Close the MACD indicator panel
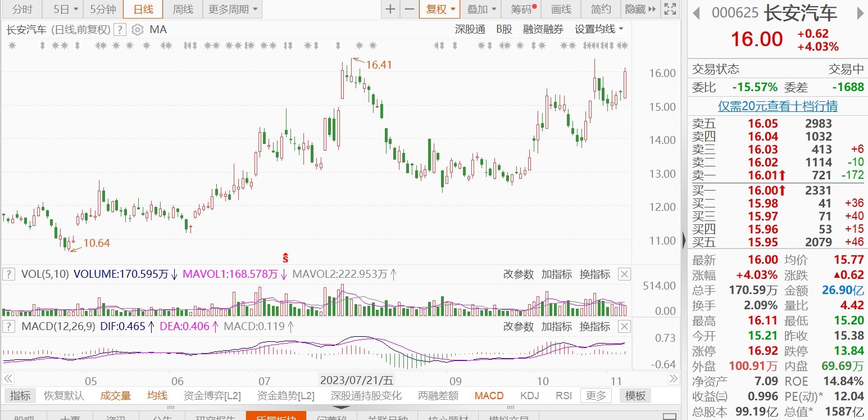 [624, 326]
